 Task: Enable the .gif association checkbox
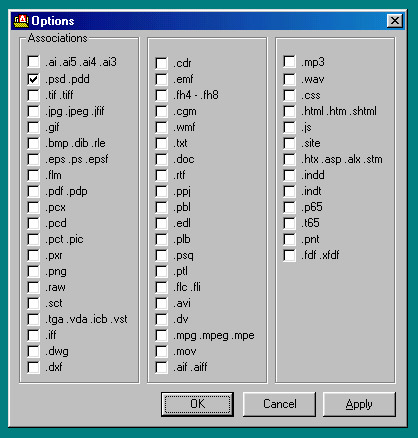pyautogui.click(x=33, y=127)
